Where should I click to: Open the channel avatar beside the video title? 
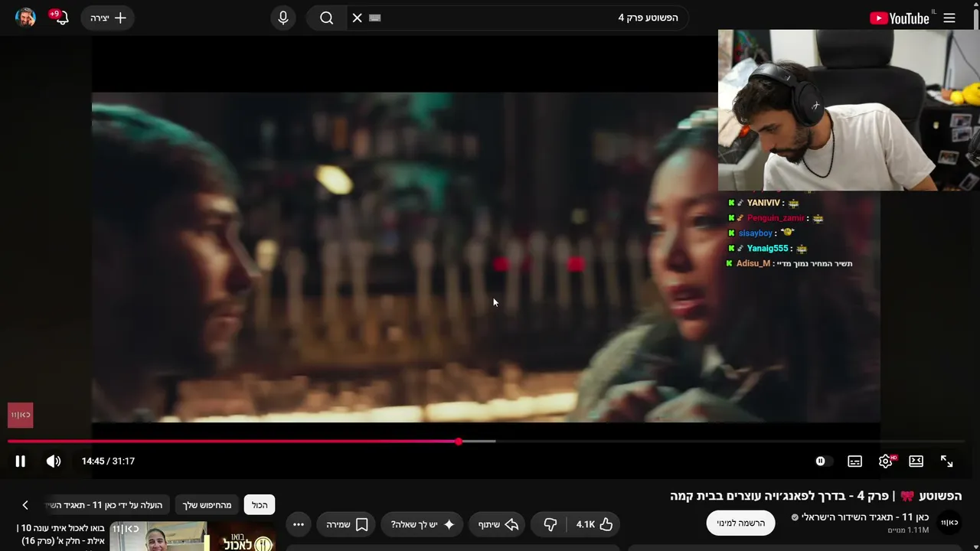pyautogui.click(x=949, y=523)
